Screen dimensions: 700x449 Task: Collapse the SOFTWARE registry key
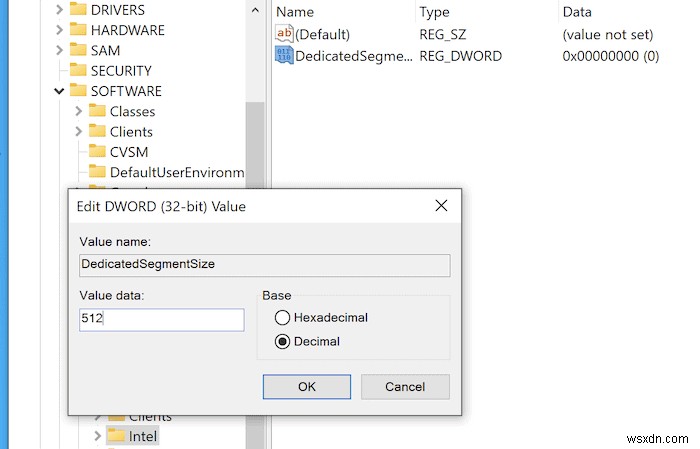(x=59, y=91)
